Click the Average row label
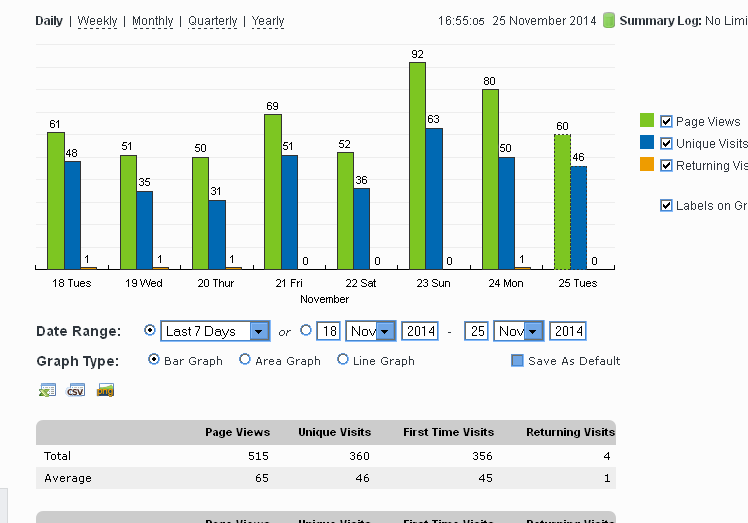Screen dimensions: 748x523 pyautogui.click(x=68, y=478)
